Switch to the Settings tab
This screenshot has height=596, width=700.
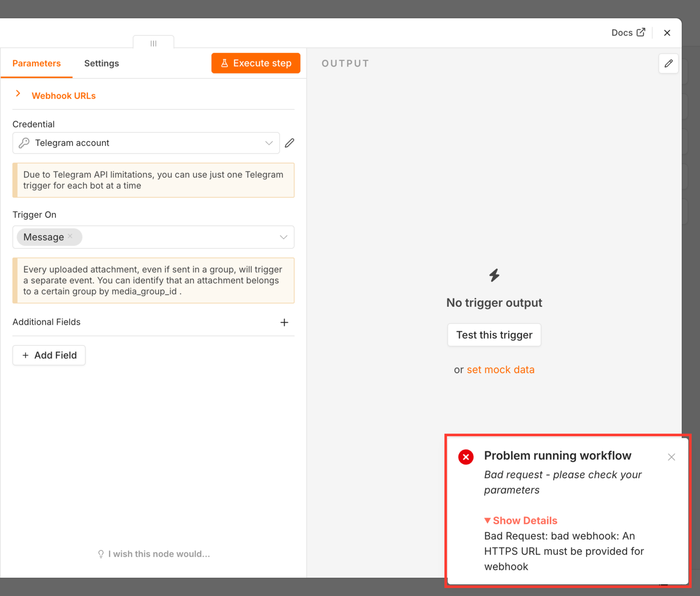pyautogui.click(x=102, y=63)
